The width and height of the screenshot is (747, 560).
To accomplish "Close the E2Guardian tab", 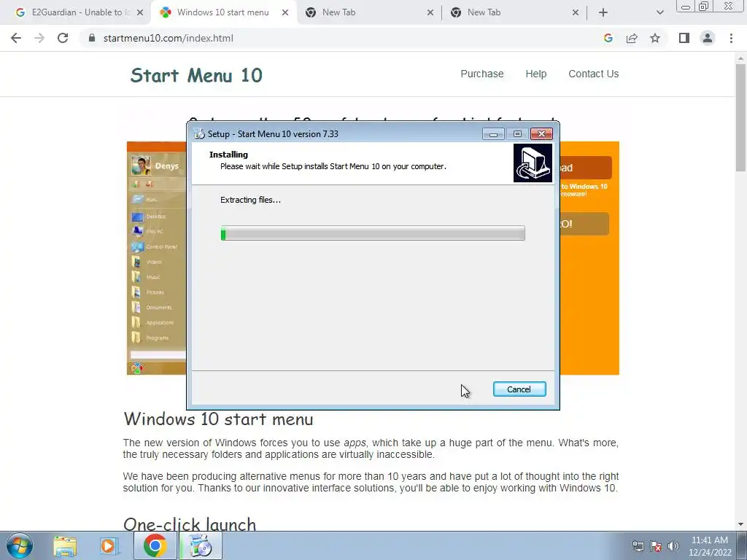I will tap(140, 12).
